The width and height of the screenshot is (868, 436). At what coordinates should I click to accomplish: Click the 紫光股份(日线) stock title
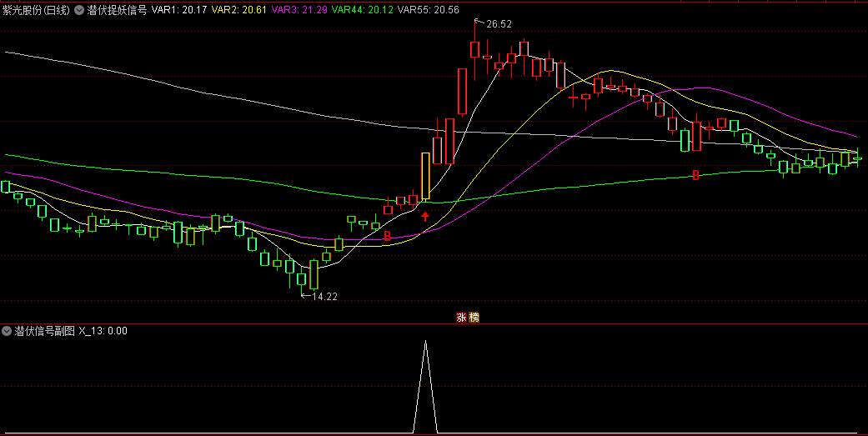point(36,10)
